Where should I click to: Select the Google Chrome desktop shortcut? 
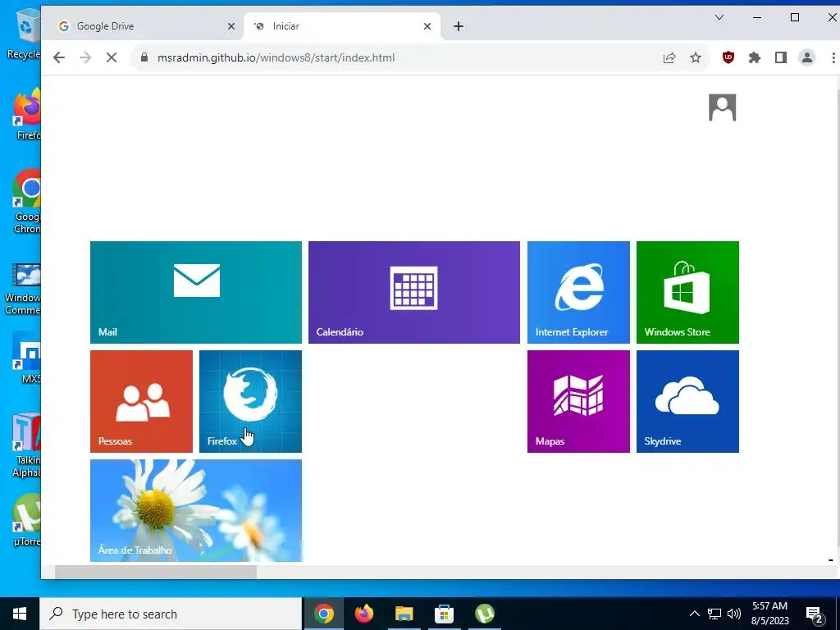[27, 202]
